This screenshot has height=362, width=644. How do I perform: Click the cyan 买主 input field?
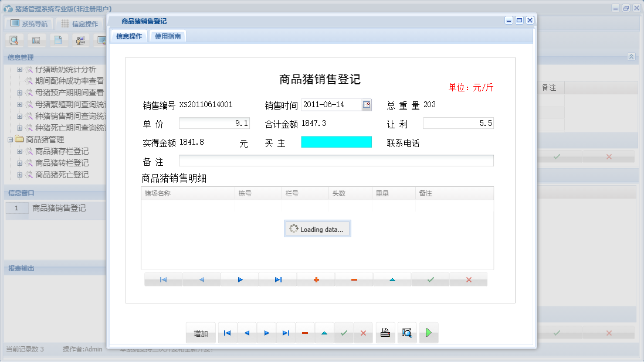pos(335,141)
